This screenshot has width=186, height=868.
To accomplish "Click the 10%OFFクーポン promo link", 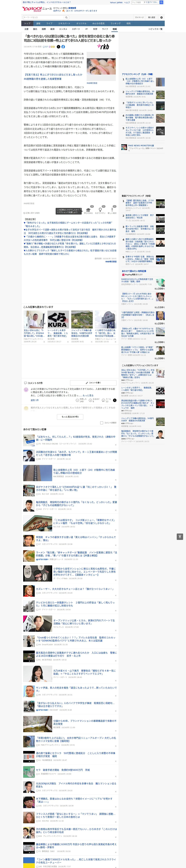I will pos(80,11).
